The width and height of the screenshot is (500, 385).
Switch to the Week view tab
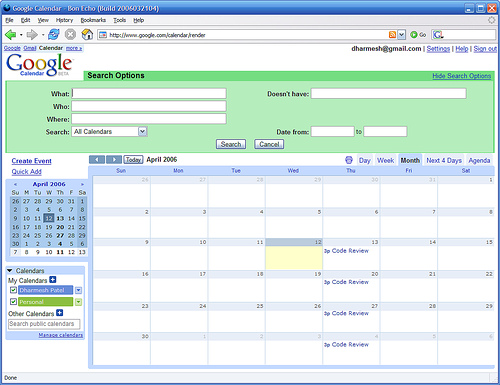385,160
